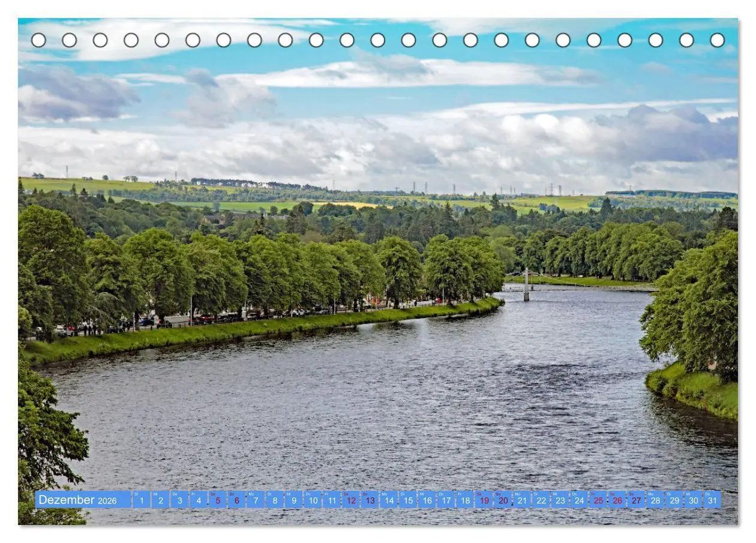Select day 24 in the date strip

[580, 500]
